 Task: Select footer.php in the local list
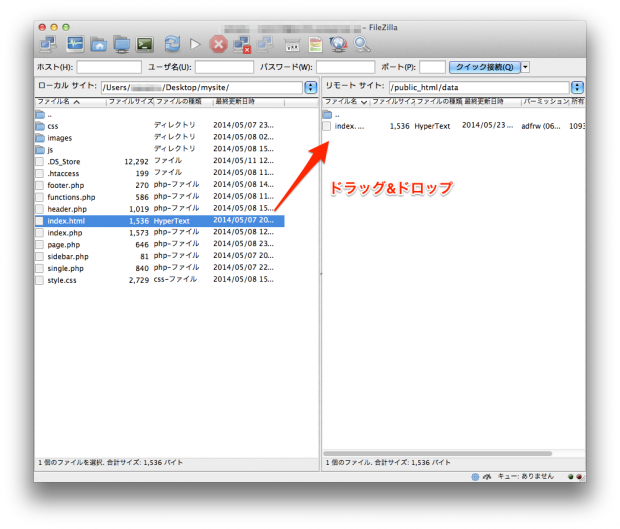click(160, 185)
